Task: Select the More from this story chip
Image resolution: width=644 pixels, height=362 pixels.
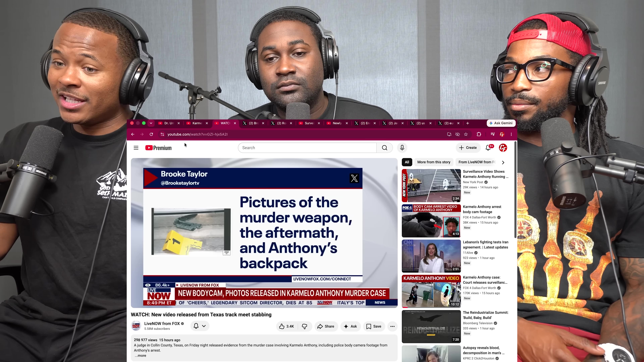Action: coord(434,162)
